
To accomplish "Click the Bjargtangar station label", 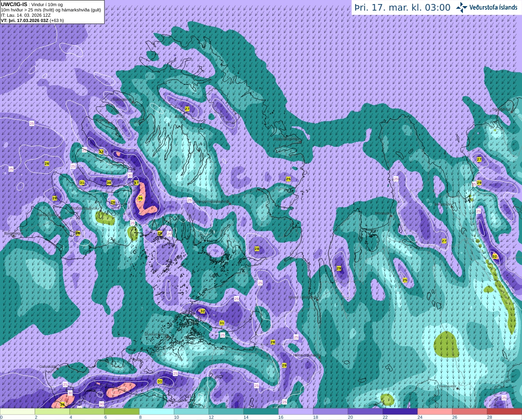I will tap(13, 233).
